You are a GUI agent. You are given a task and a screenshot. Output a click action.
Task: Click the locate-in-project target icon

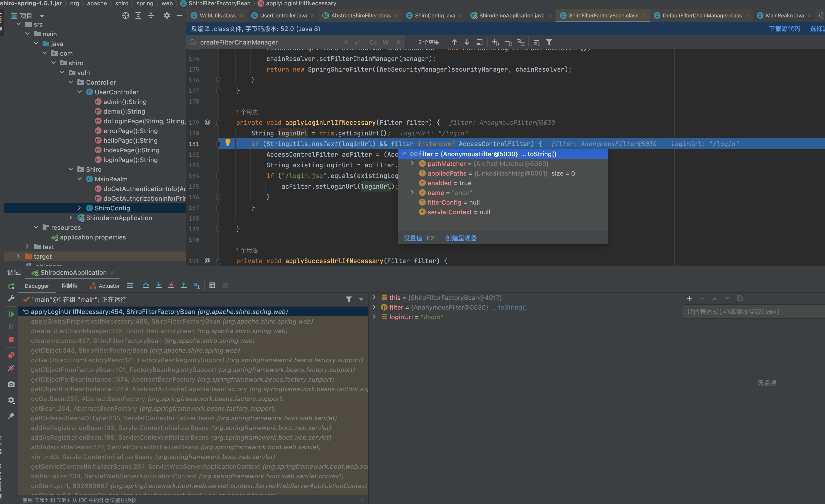tap(126, 15)
